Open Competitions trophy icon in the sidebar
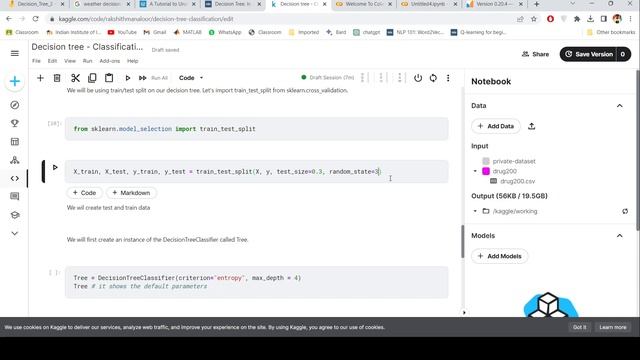The width and height of the screenshot is (640, 360). pos(15,123)
